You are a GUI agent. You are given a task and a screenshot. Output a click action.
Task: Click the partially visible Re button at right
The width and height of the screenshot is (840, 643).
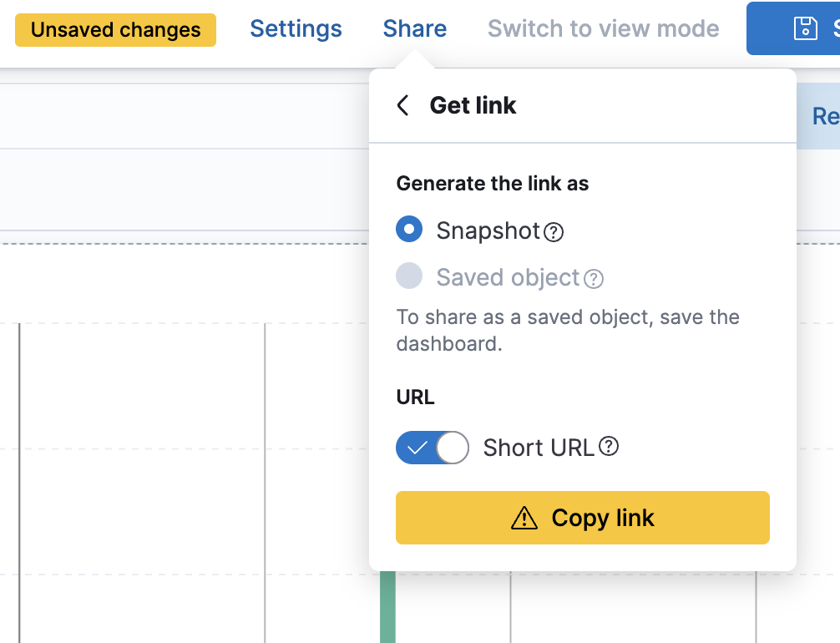(x=825, y=117)
